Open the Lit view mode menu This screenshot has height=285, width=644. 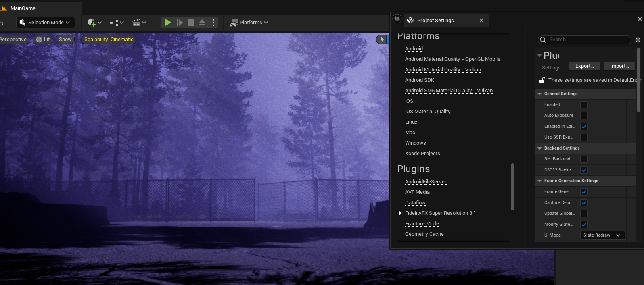click(43, 40)
